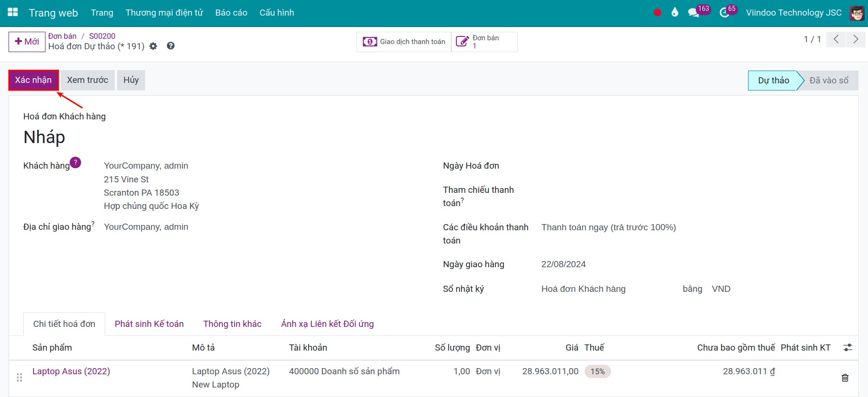Screen dimensions: 868x397
Task: Delete the Laptop Asus invoice line
Action: [x=845, y=378]
